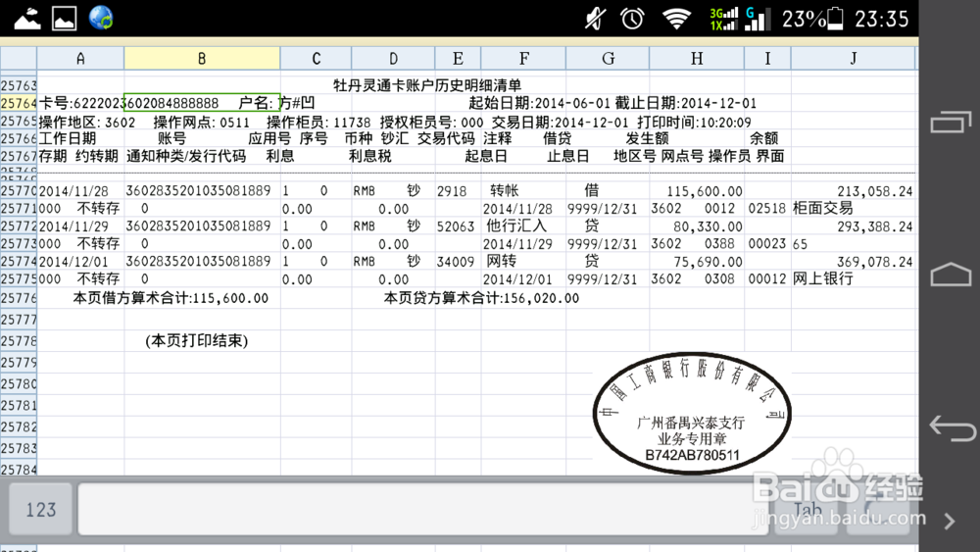Viewport: 980px width, 552px height.
Task: Tap the cloud icon in status bar
Action: pos(27,19)
